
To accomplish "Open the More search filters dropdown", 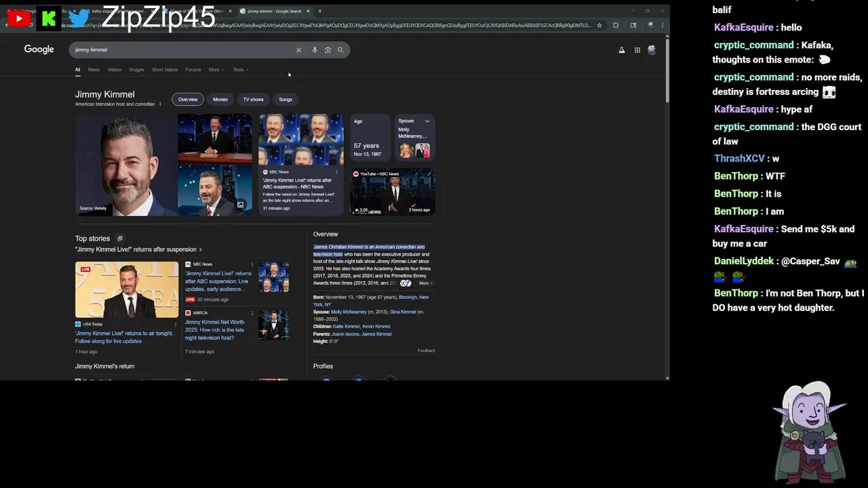I will click(216, 70).
